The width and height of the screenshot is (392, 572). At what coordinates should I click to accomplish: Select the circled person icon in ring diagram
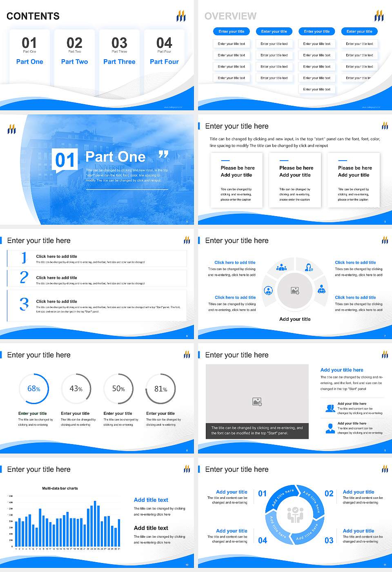pos(268,290)
